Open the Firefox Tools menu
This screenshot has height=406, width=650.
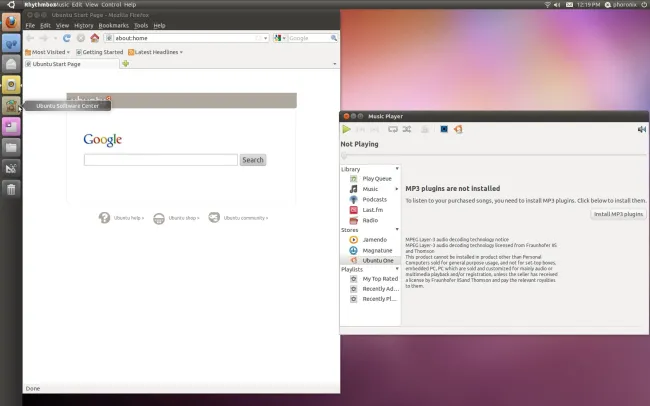pyautogui.click(x=141, y=26)
